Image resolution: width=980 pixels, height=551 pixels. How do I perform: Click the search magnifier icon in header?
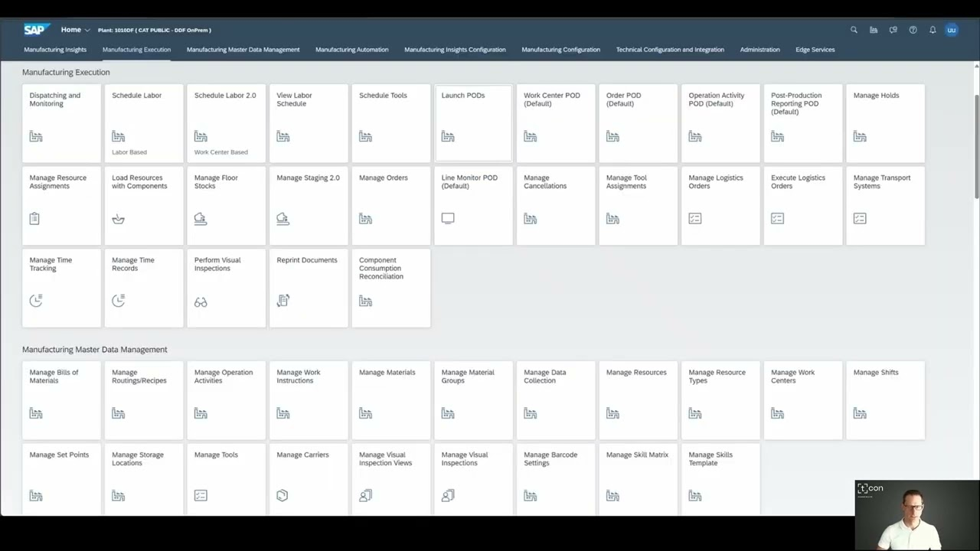pos(854,30)
